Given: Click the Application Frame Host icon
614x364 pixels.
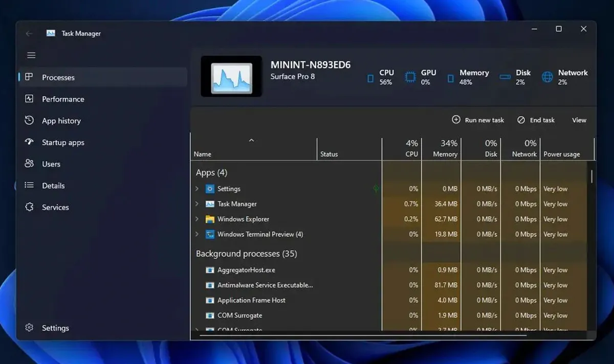Looking at the screenshot, I should (x=210, y=300).
